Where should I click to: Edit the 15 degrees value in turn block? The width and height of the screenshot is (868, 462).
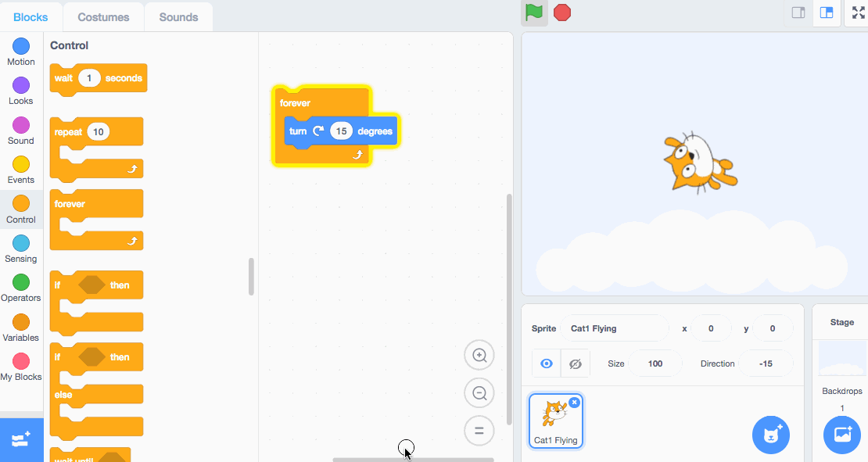tap(341, 131)
